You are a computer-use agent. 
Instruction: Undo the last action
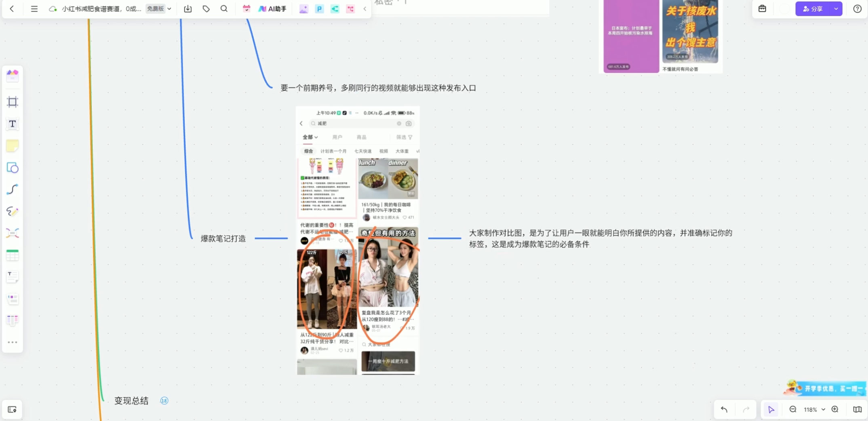724,409
